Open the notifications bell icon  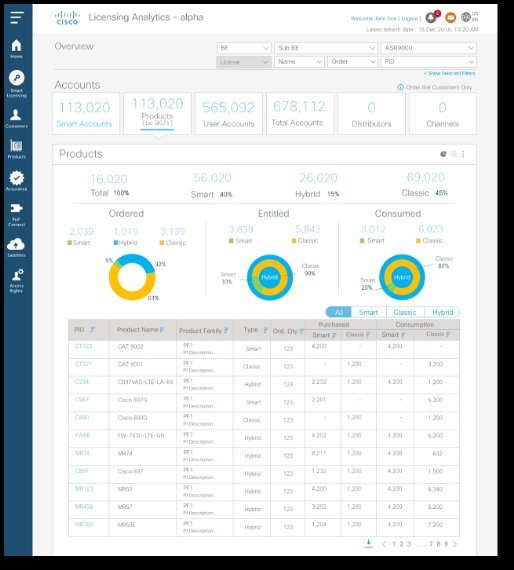(431, 17)
